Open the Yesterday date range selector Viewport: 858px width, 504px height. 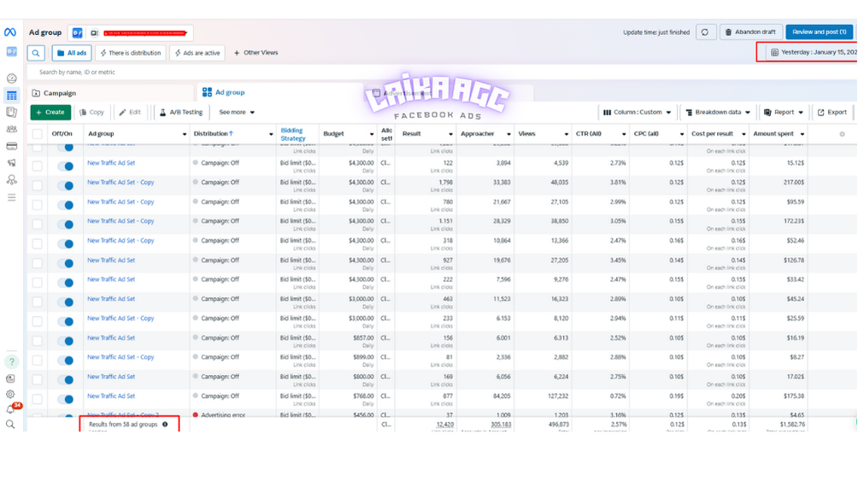(813, 52)
